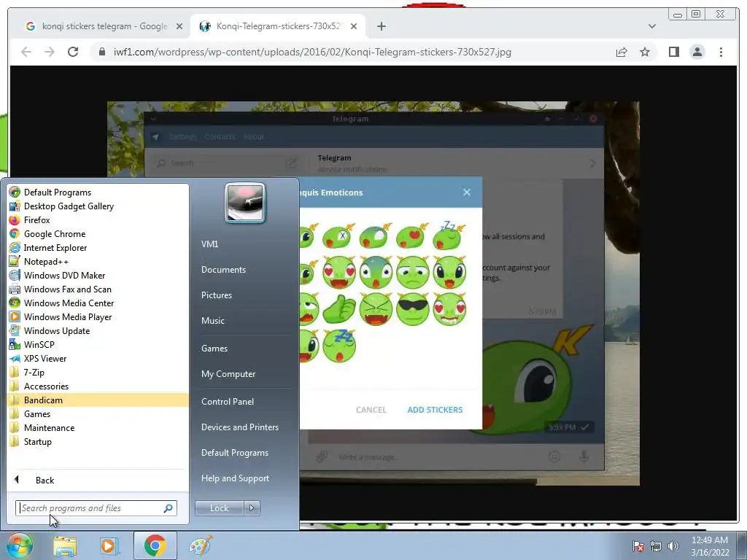The width and height of the screenshot is (747, 560).
Task: Open Default Programs in programs list
Action: pyautogui.click(x=57, y=192)
